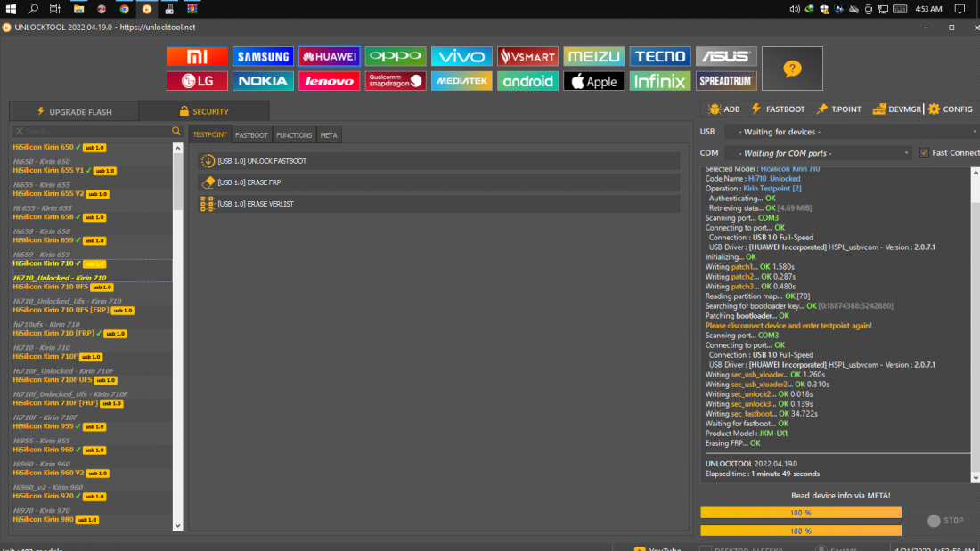Select the Huawei brand logo
The width and height of the screenshot is (980, 551).
point(330,56)
